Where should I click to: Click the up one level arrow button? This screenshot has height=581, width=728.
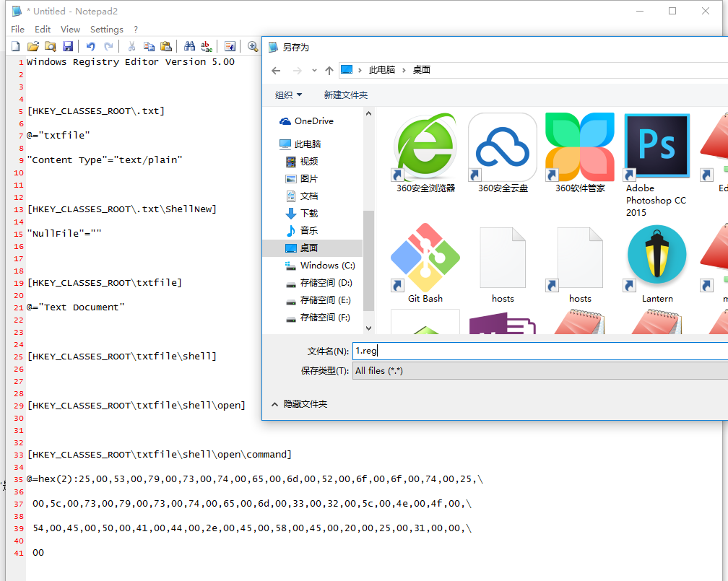pos(329,70)
